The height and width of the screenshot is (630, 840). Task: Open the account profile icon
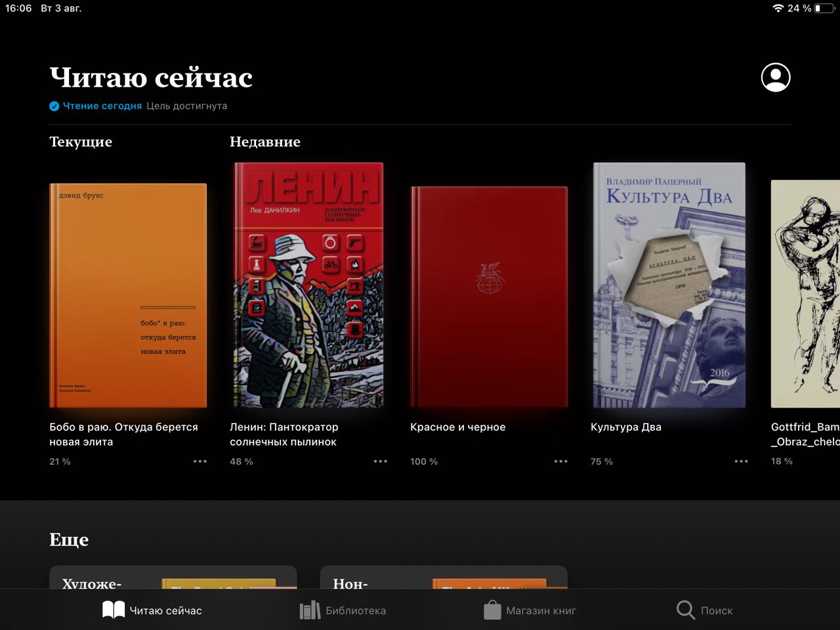click(x=776, y=77)
